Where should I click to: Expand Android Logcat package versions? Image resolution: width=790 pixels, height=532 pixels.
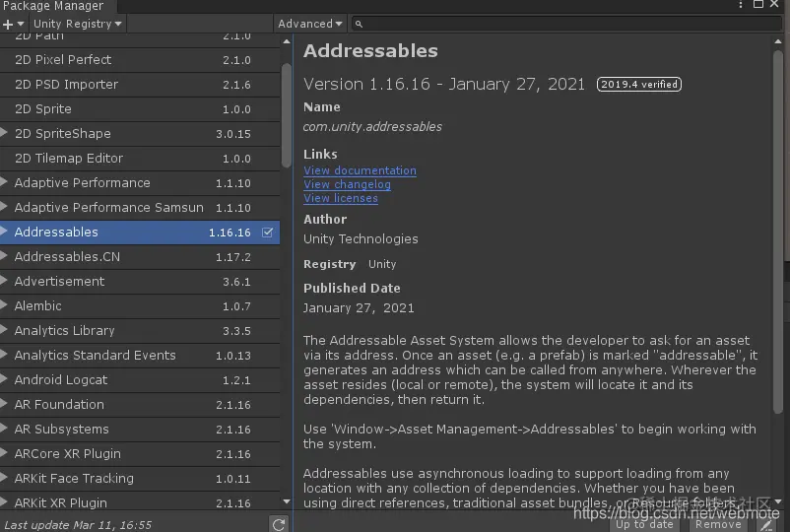coord(4,380)
